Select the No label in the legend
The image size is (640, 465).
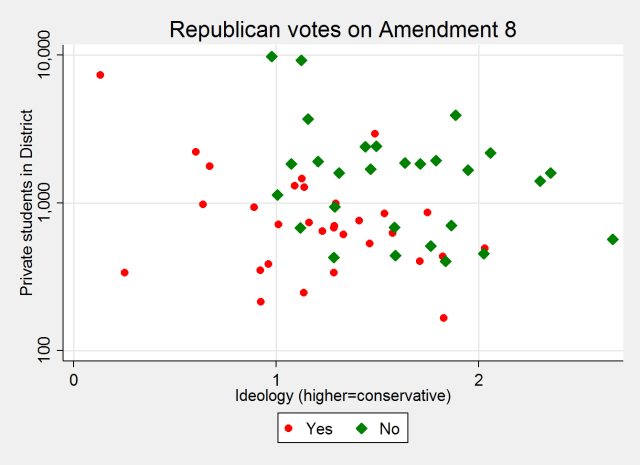point(389,429)
